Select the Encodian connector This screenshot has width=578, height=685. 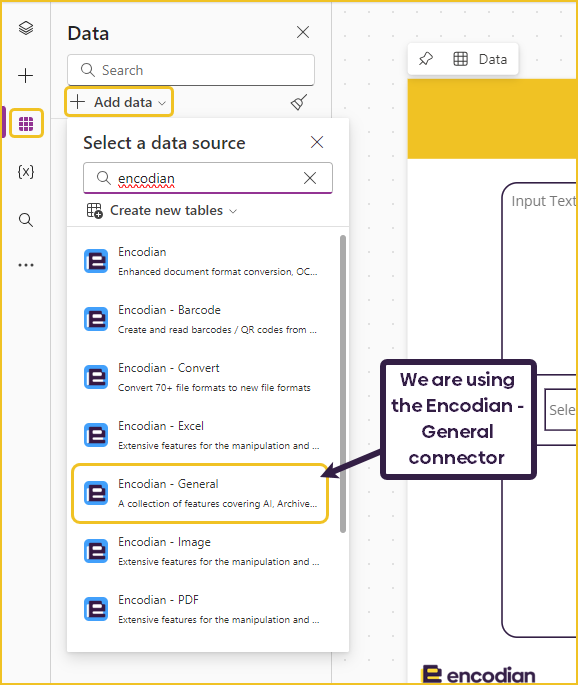202,261
